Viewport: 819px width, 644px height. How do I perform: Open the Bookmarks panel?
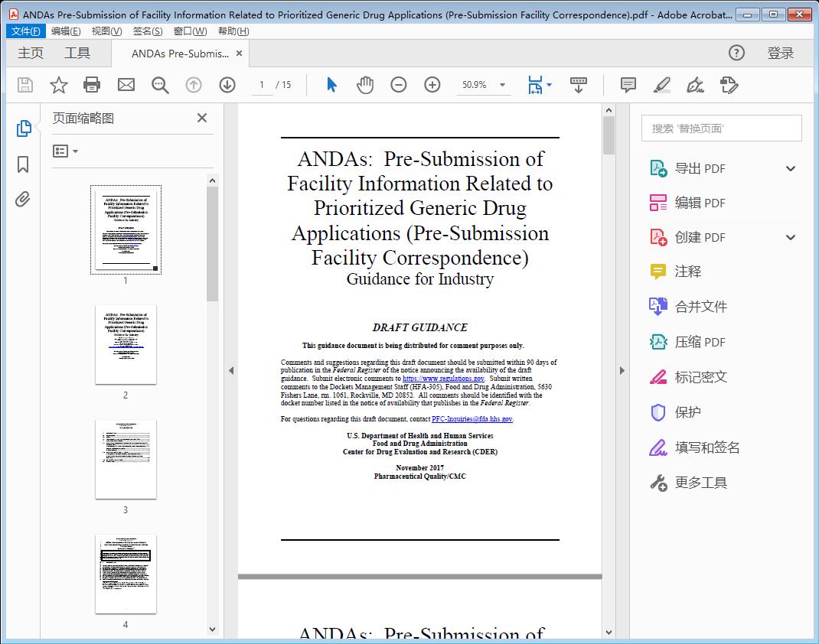[23, 165]
